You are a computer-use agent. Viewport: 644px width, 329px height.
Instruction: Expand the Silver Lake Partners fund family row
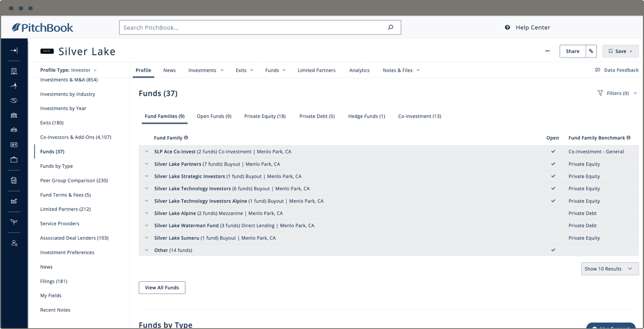click(x=146, y=164)
